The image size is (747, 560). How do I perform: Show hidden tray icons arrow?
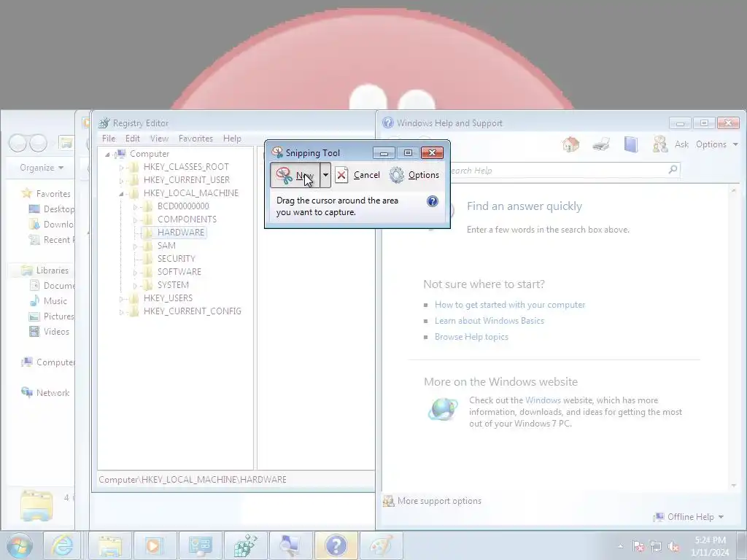click(620, 547)
